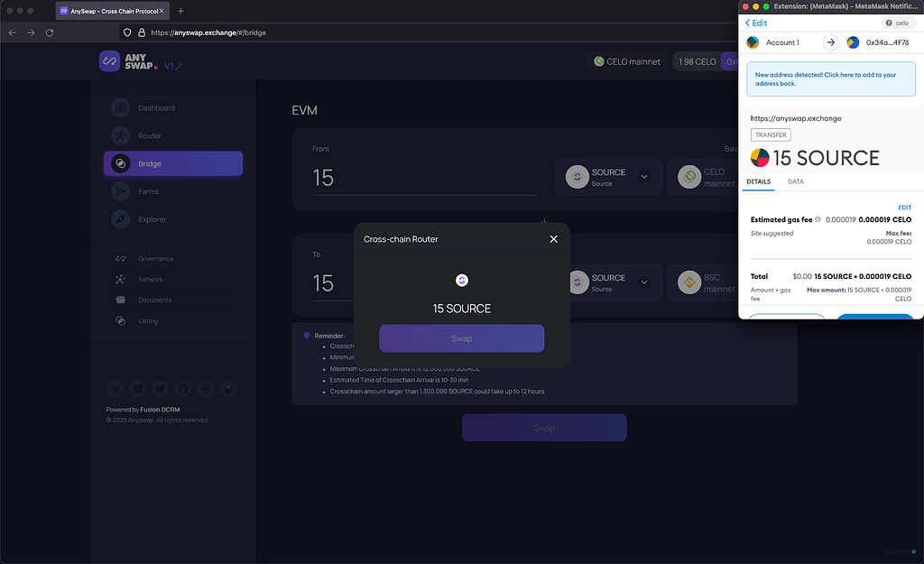The width and height of the screenshot is (924, 564).
Task: Click the AnySwap logo icon
Action: (x=109, y=61)
